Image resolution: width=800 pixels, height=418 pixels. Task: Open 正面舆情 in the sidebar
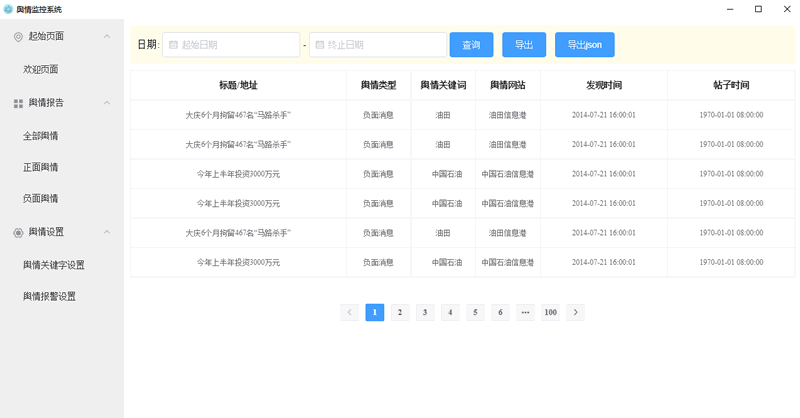tap(41, 167)
